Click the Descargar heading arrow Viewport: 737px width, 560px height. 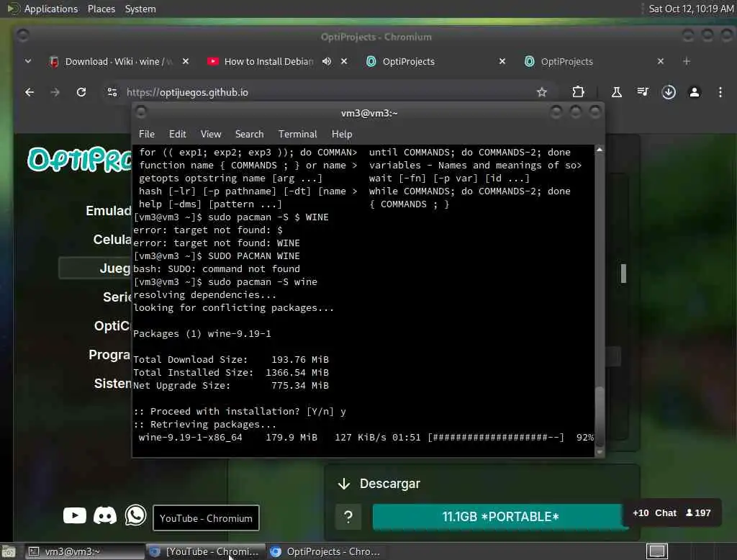(344, 484)
